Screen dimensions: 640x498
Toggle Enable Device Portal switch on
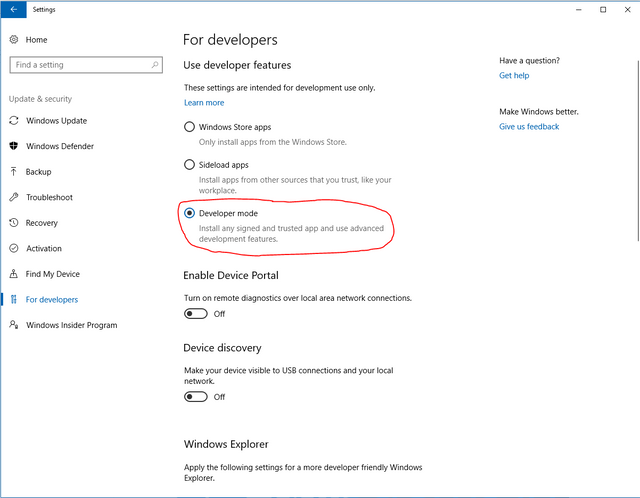pos(196,314)
